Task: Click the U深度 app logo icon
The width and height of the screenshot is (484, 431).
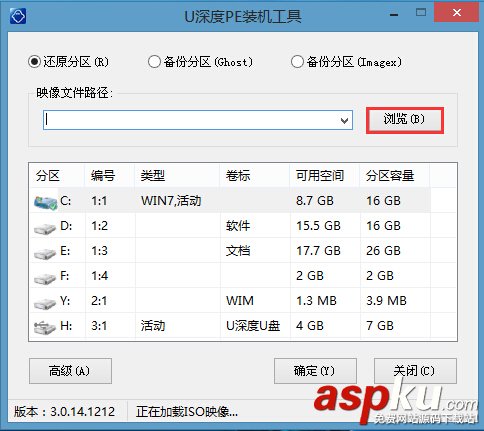Action: click(18, 15)
